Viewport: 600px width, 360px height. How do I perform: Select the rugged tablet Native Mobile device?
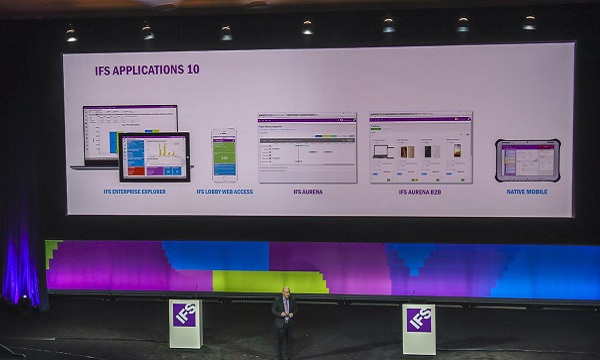(x=528, y=160)
